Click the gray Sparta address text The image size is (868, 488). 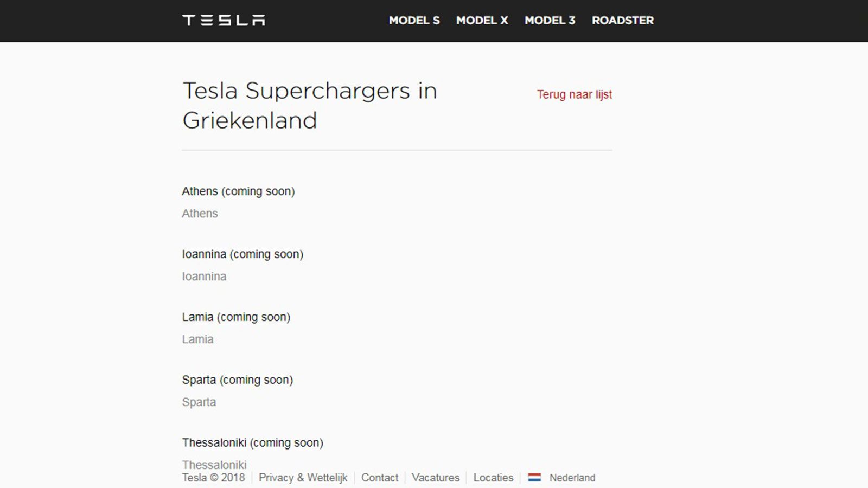pos(199,402)
